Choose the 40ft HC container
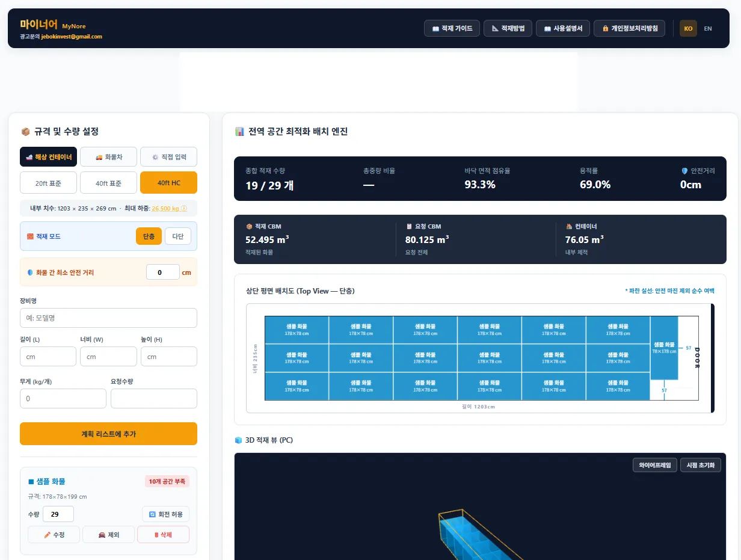This screenshot has width=741, height=560. pos(168,183)
